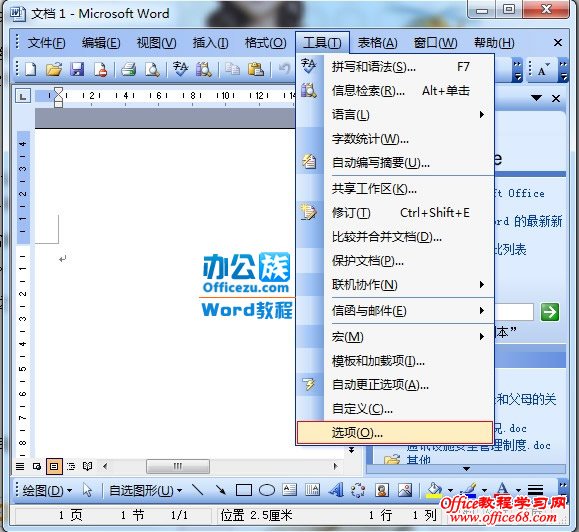This screenshot has width=579, height=532.
Task: Open the Insert menu
Action: tap(210, 43)
